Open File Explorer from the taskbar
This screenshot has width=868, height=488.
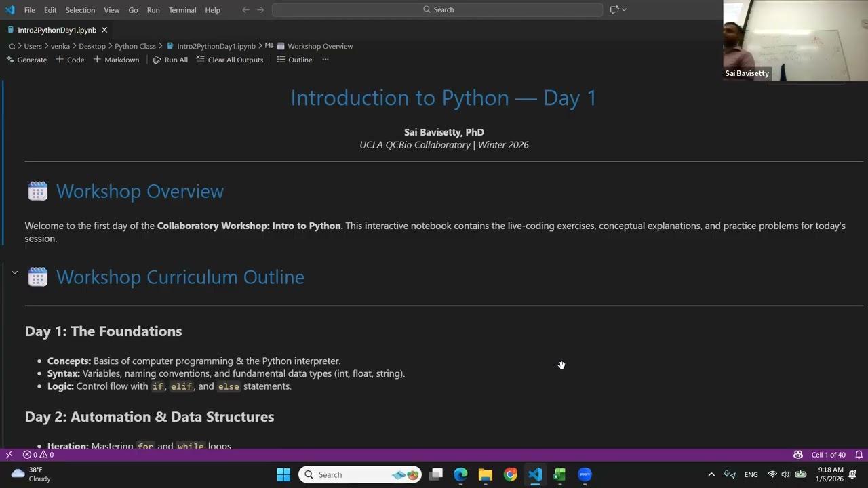tap(486, 474)
